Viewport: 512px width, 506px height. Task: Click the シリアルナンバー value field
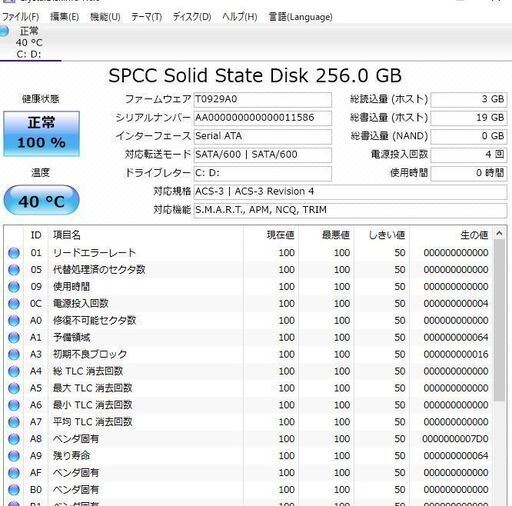(x=263, y=118)
